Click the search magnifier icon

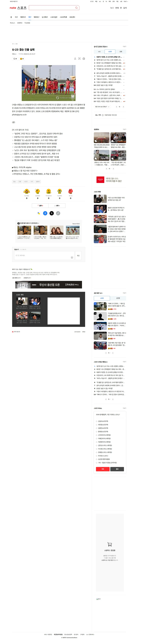click(x=76, y=8)
